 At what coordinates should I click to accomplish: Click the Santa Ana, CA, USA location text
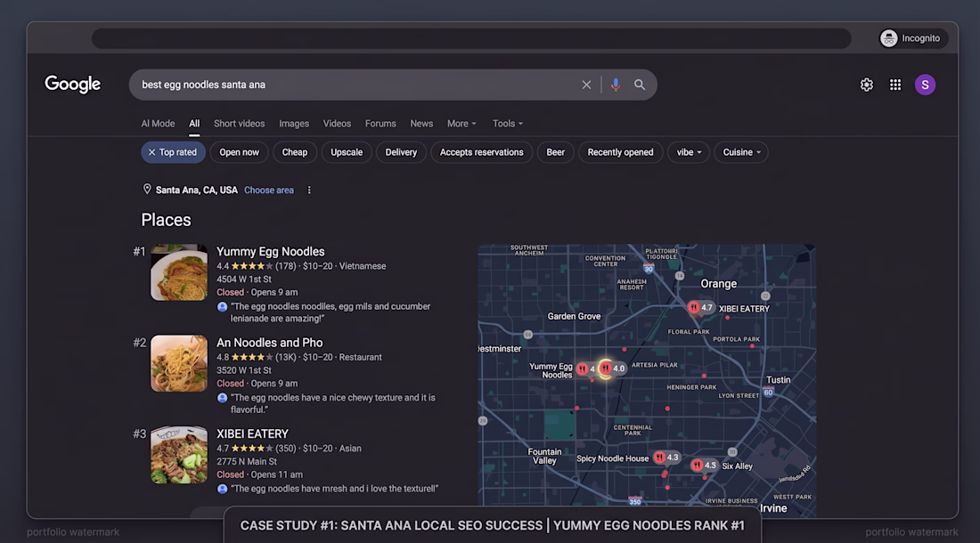(x=196, y=190)
